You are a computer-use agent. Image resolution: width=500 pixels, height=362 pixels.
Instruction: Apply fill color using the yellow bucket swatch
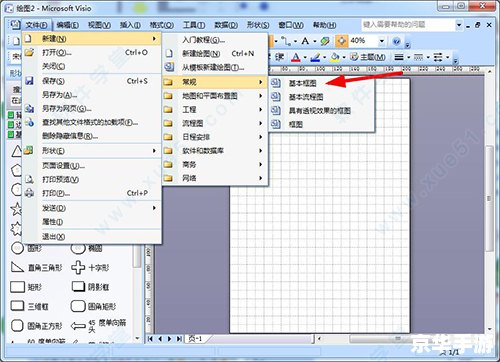pyautogui.click(x=335, y=57)
